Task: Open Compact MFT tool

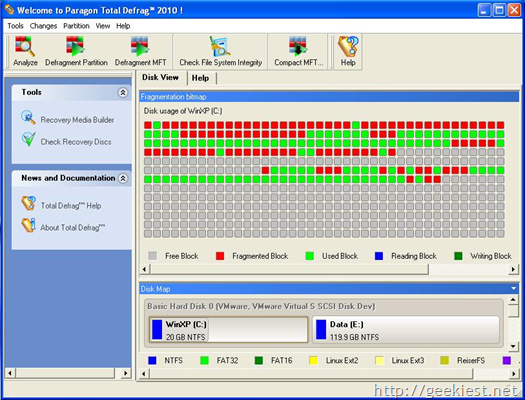Action: [x=298, y=52]
